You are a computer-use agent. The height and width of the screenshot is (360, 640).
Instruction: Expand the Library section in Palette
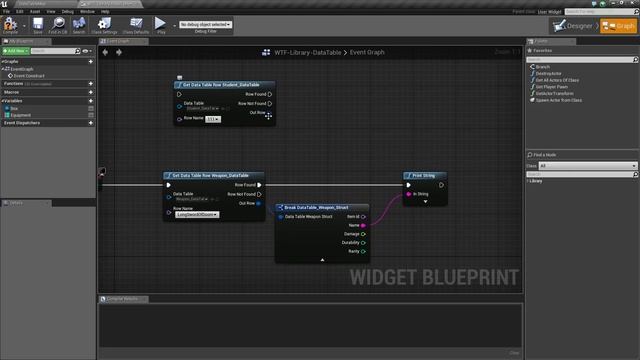(528, 181)
